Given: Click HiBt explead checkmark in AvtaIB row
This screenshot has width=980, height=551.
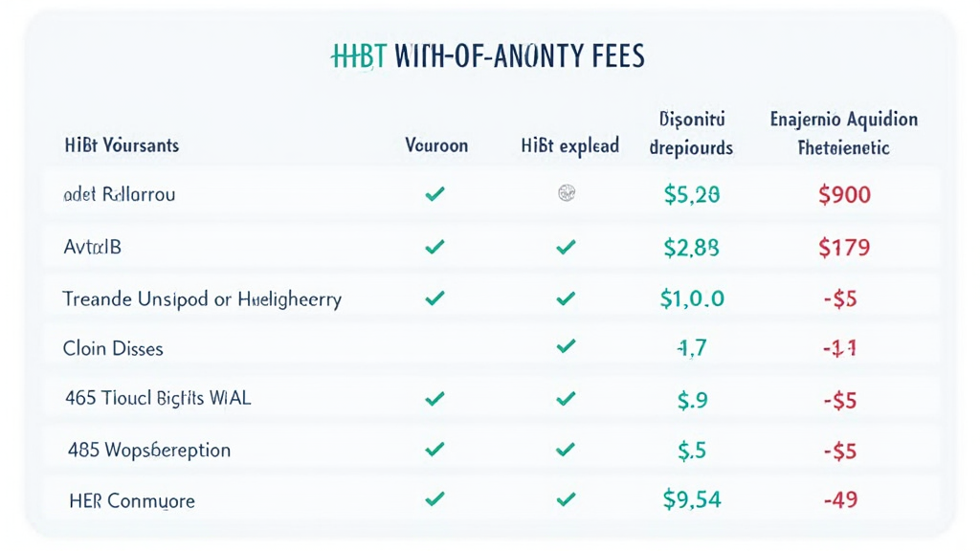Looking at the screenshot, I should click(566, 247).
